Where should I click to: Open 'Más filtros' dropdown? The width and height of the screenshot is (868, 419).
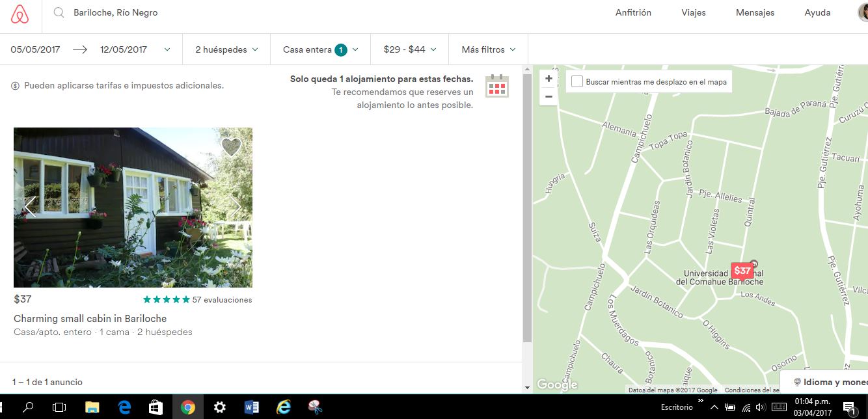[488, 49]
